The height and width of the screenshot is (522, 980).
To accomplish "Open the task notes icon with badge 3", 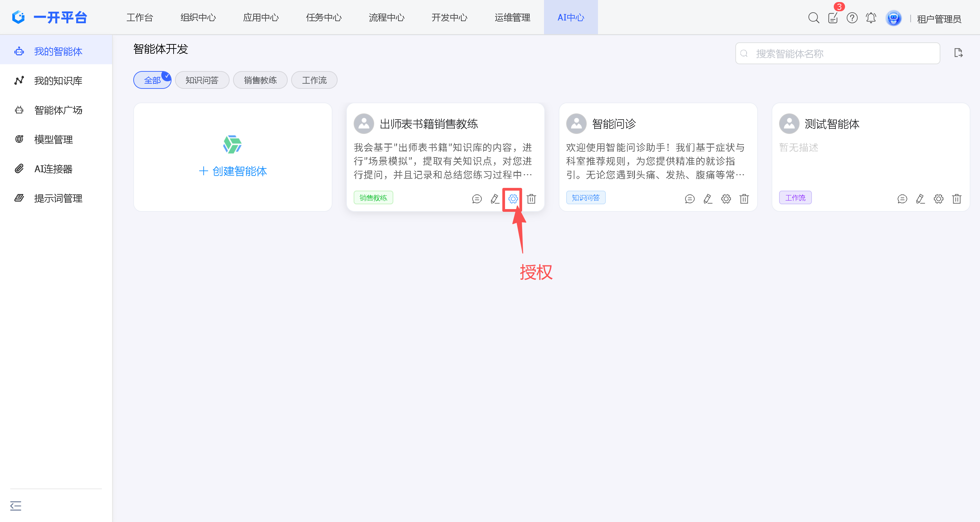I will tap(833, 18).
